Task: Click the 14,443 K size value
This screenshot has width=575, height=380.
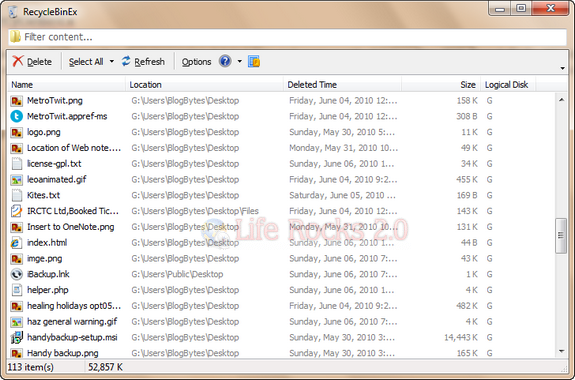Action: pyautogui.click(x=461, y=337)
